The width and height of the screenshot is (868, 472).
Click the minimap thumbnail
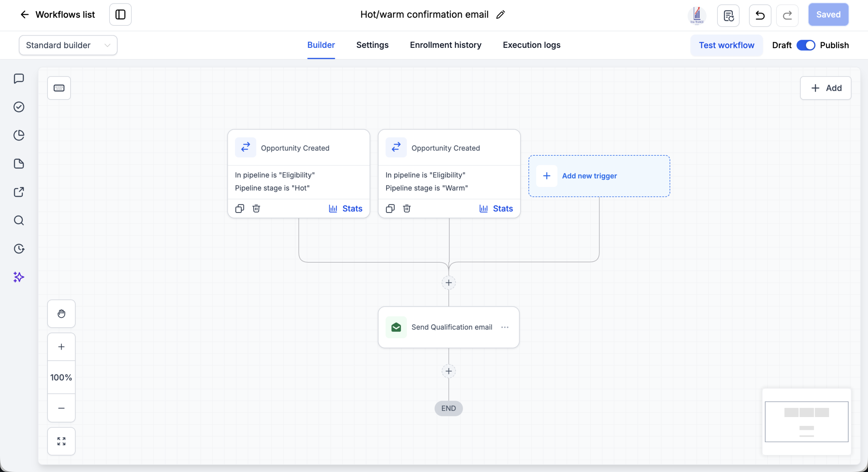(807, 422)
